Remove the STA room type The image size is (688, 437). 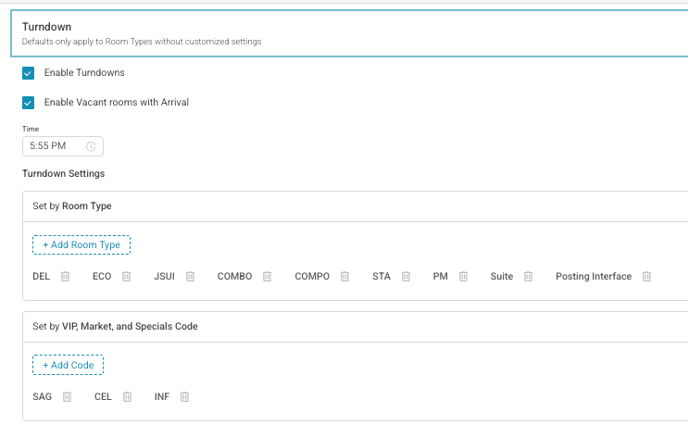click(406, 277)
